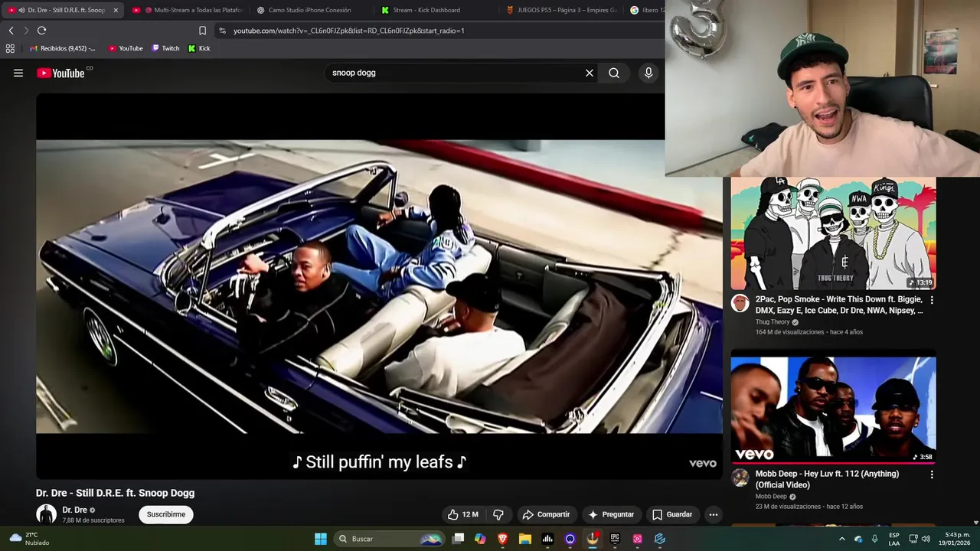Image resolution: width=980 pixels, height=551 pixels.
Task: Open more actions ellipsis below video
Action: 714,514
